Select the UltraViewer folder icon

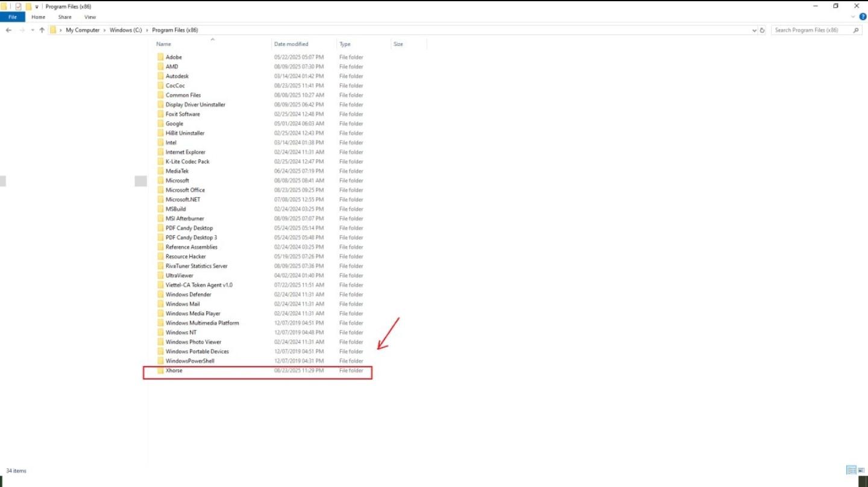click(x=160, y=275)
